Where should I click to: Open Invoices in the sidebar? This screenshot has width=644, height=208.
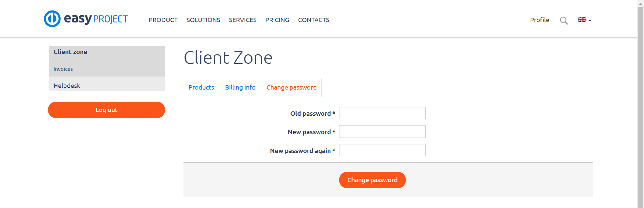coord(63,69)
